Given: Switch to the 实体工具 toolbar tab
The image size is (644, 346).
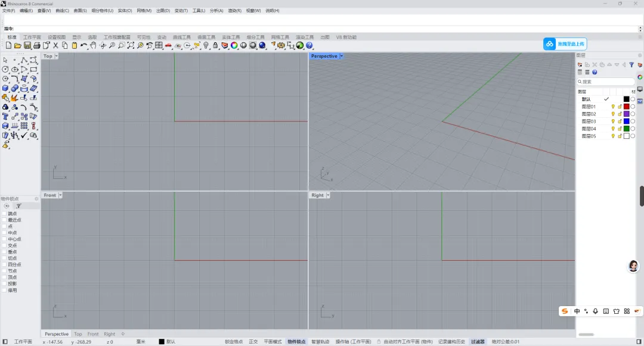Looking at the screenshot, I should point(231,38).
